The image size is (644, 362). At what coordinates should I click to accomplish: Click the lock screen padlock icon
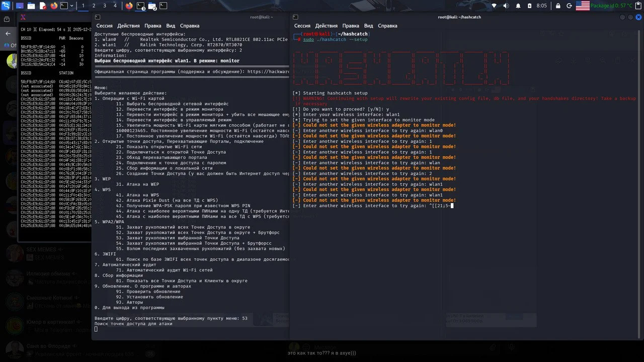point(557,6)
